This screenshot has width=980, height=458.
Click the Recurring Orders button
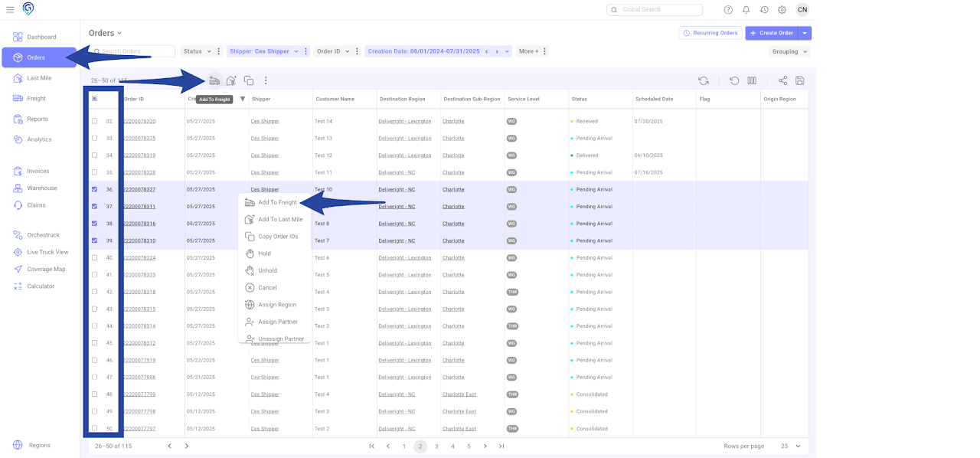710,33
